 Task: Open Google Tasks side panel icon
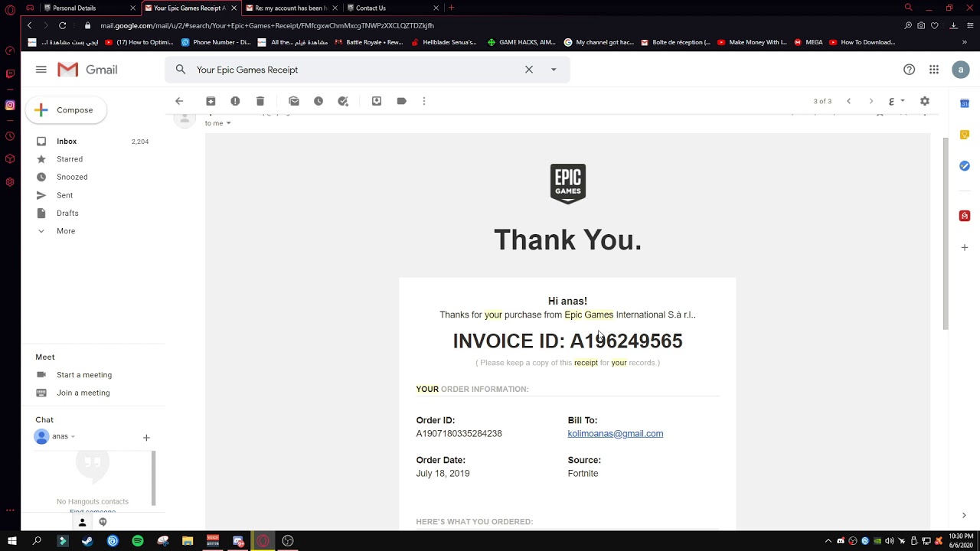coord(965,166)
